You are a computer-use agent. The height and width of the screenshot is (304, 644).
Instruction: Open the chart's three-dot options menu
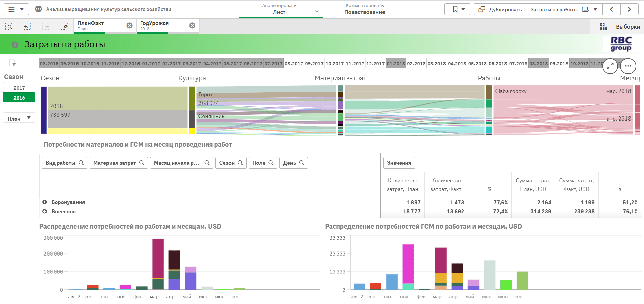pyautogui.click(x=628, y=66)
